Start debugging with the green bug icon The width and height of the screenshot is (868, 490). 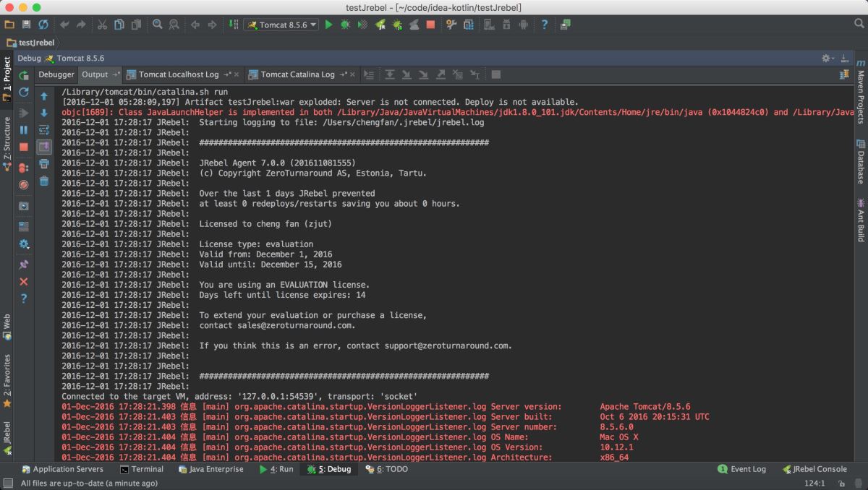(x=345, y=25)
